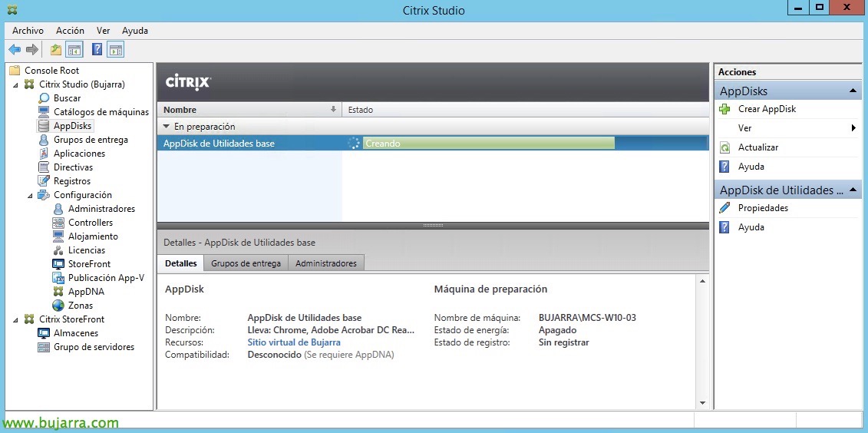Open the Ver menu in menu bar
Screen dimensions: 868x433
click(103, 31)
